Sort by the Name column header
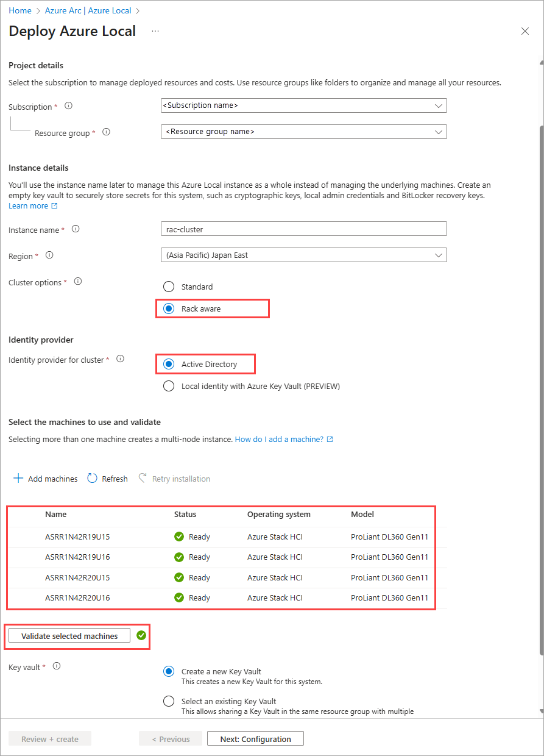544x756 pixels. (x=56, y=514)
